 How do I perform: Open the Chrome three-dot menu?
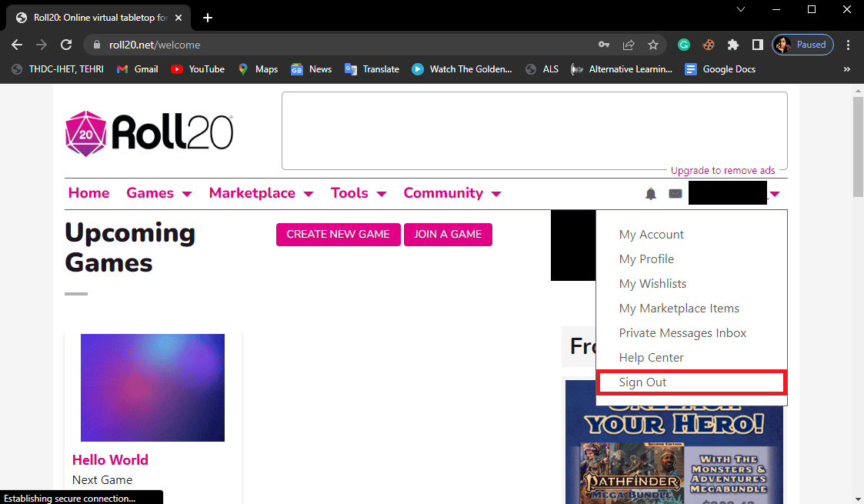pyautogui.click(x=848, y=45)
